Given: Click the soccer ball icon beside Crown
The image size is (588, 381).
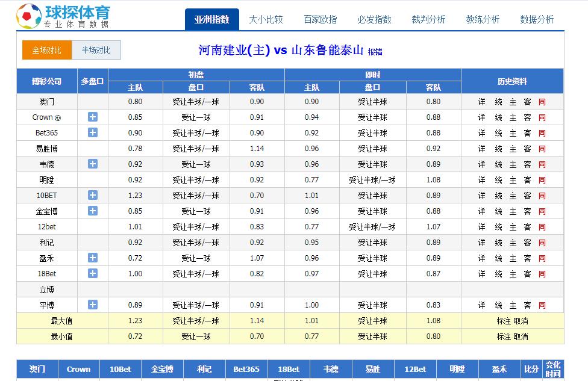Looking at the screenshot, I should tap(58, 117).
